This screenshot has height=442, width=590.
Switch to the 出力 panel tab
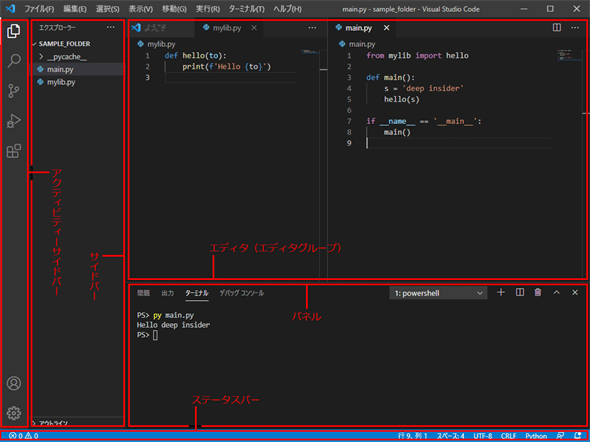pos(167,293)
